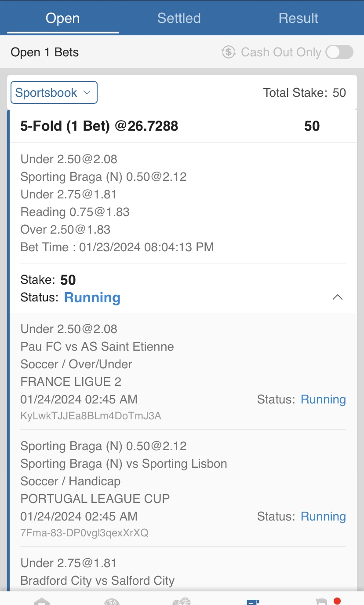Select the Bradford City vs Salford City match
The height and width of the screenshot is (605, 364).
(98, 581)
